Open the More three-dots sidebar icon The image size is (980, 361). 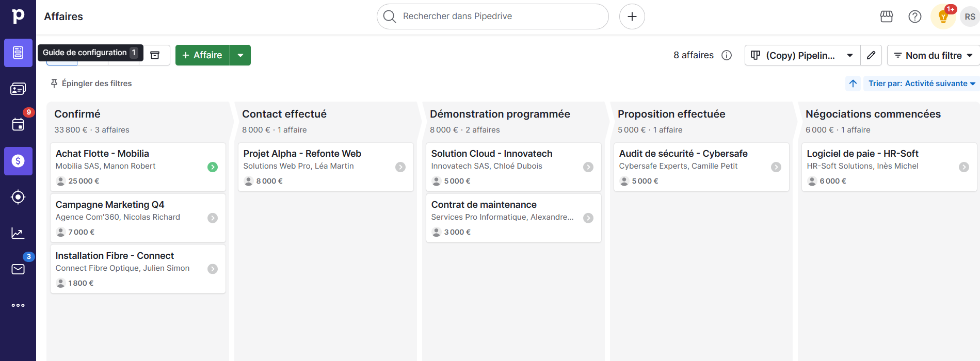[x=18, y=305]
